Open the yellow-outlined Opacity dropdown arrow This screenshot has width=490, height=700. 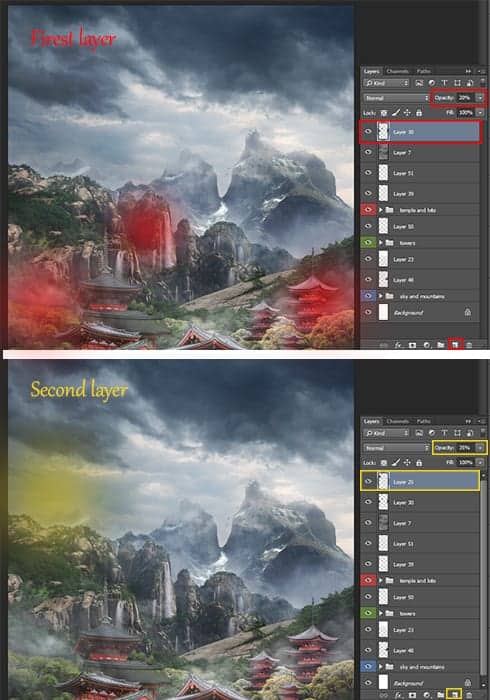coord(480,447)
